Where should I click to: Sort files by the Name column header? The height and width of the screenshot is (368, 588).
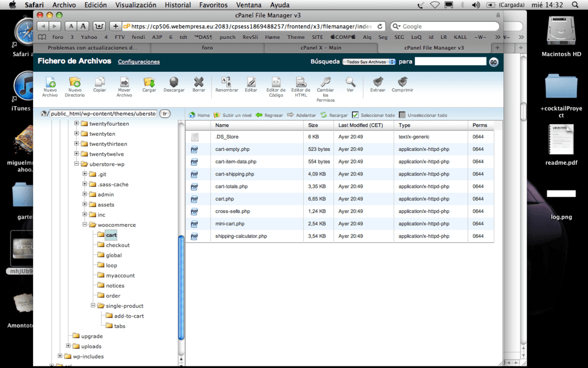(257, 125)
